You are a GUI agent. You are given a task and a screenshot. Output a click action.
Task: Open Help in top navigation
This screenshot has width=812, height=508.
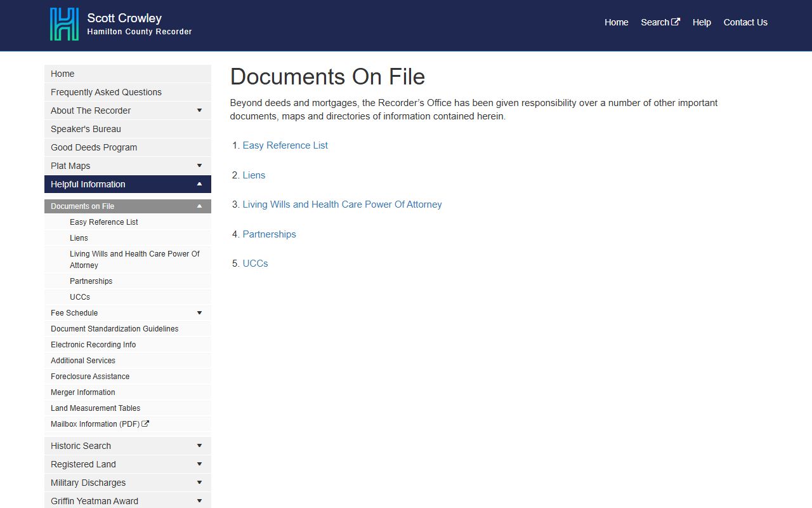702,22
